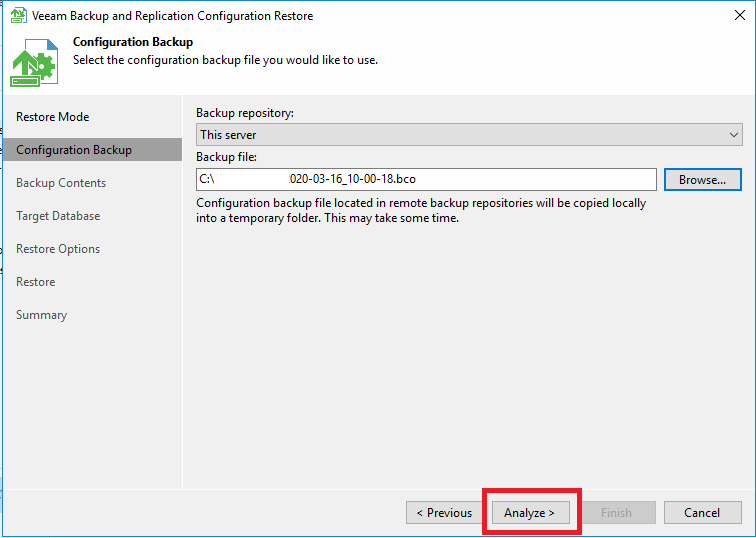Select the Restore Mode step
The width and height of the screenshot is (756, 538).
(x=53, y=117)
